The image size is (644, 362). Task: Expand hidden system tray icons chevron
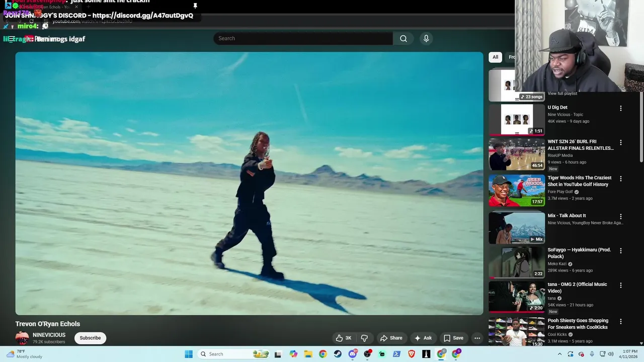click(559, 354)
